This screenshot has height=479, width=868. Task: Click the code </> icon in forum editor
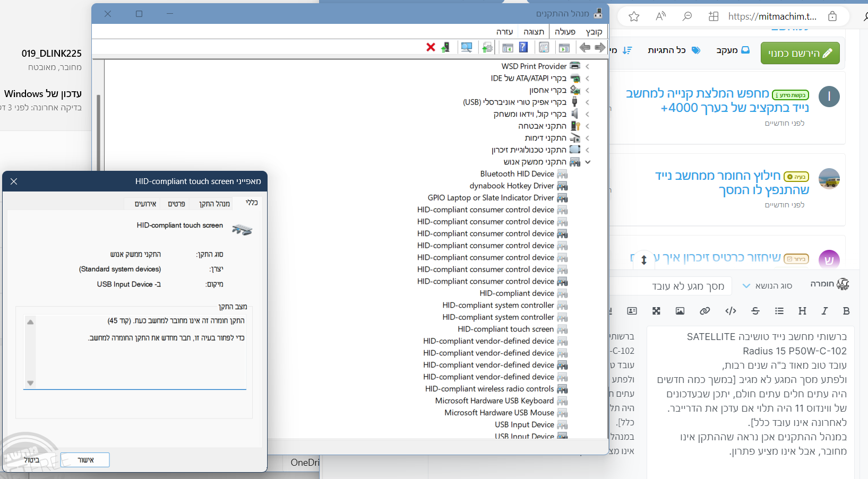click(x=731, y=311)
